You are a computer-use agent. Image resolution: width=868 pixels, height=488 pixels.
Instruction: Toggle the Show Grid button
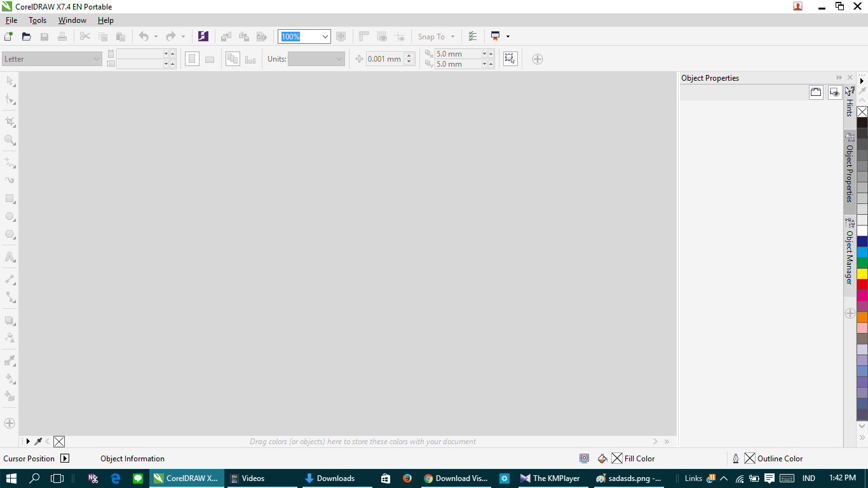382,36
